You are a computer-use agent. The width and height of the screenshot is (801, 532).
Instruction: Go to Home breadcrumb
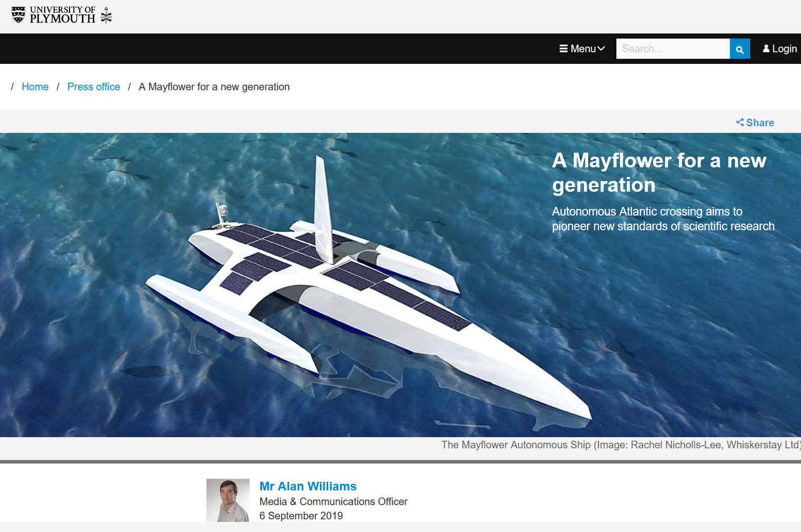pos(35,87)
